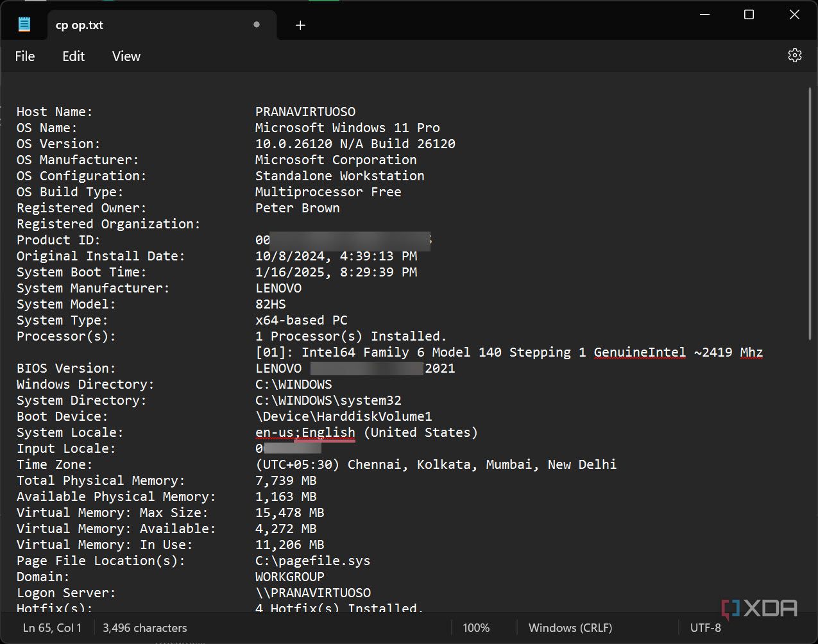Viewport: 818px width, 644px height.
Task: Click install date 10/8/2024, 4:39:13 PM
Action: pos(336,256)
